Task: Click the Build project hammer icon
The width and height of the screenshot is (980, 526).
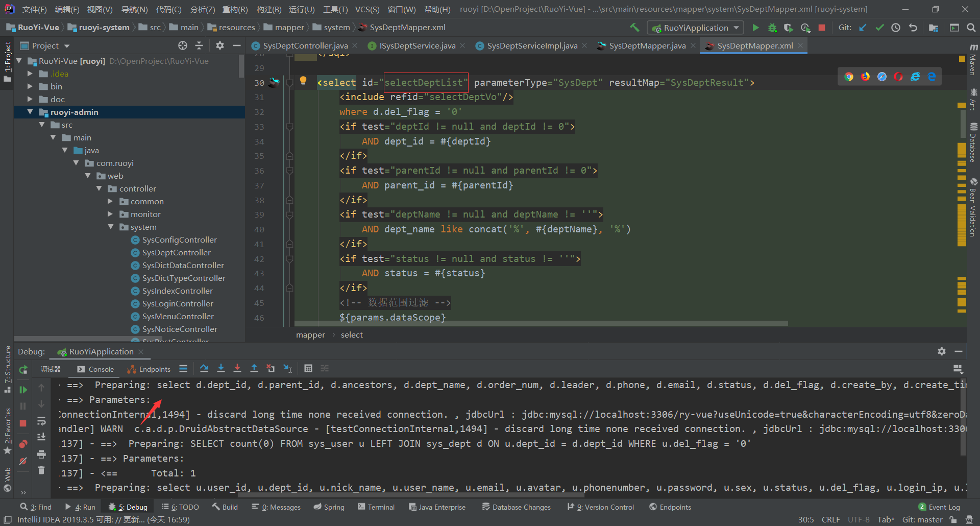Action: (634, 28)
